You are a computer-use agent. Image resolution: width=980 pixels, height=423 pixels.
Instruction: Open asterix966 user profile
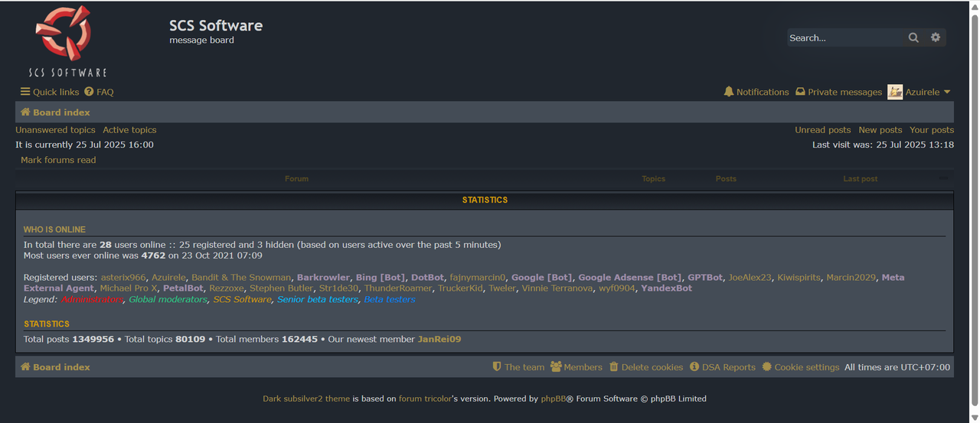(123, 278)
